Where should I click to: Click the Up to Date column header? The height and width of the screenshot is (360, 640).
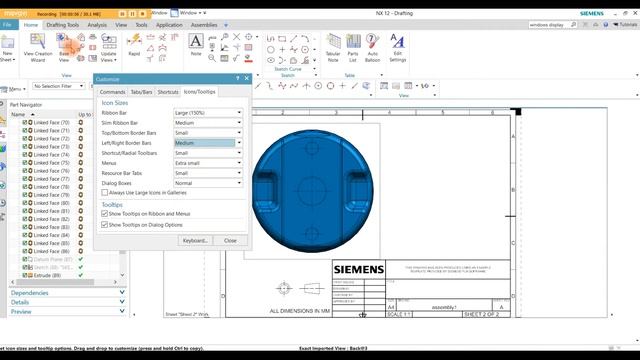pyautogui.click(x=85, y=114)
